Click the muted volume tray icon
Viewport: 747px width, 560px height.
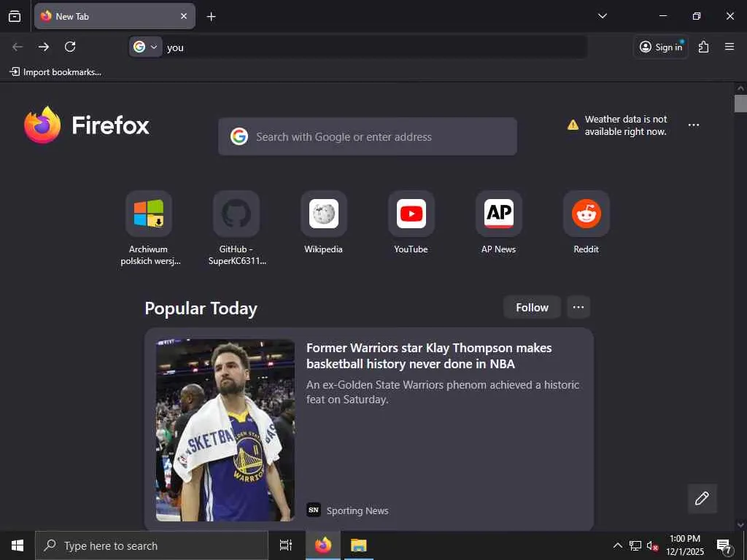pos(652,545)
